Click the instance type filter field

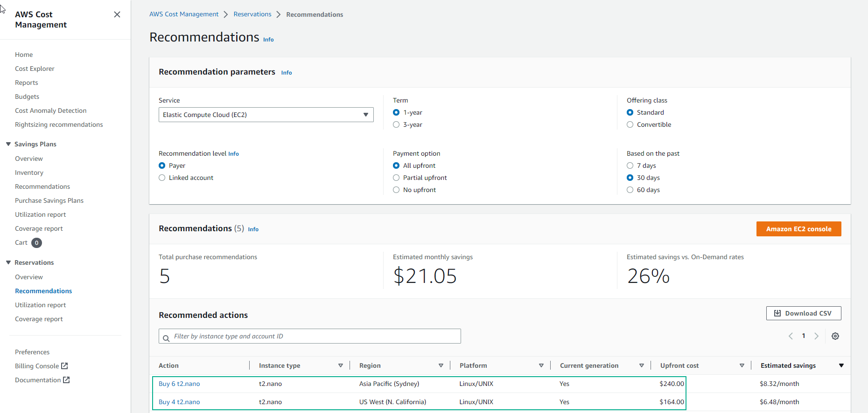tap(310, 336)
